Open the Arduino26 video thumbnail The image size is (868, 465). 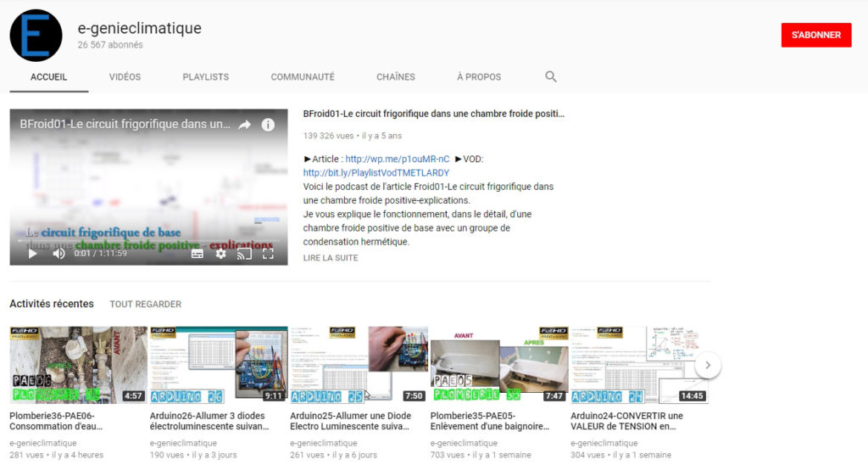[219, 365]
